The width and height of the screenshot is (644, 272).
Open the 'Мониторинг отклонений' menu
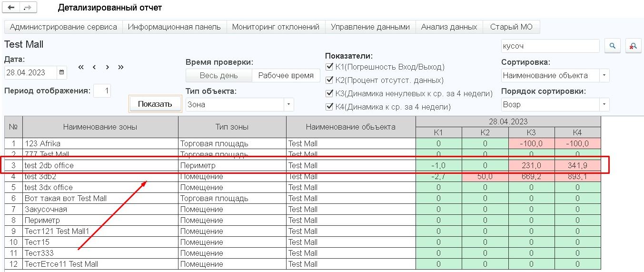(x=276, y=27)
